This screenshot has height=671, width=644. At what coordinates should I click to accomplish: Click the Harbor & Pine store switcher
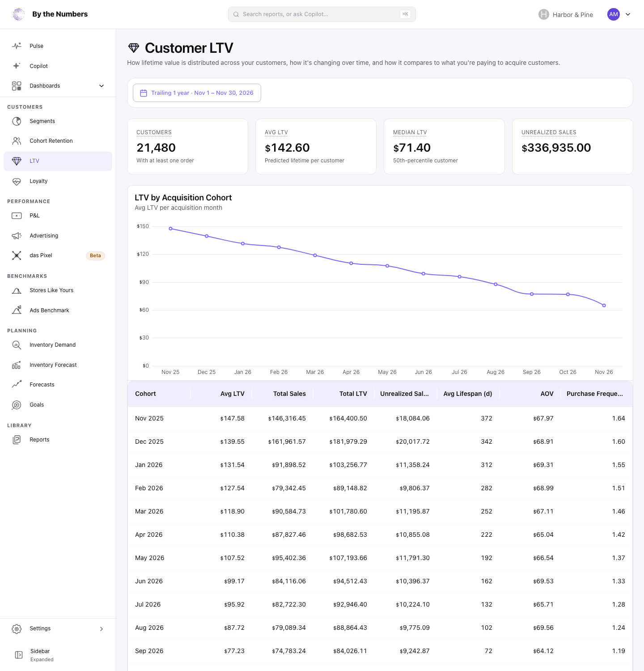coord(566,14)
